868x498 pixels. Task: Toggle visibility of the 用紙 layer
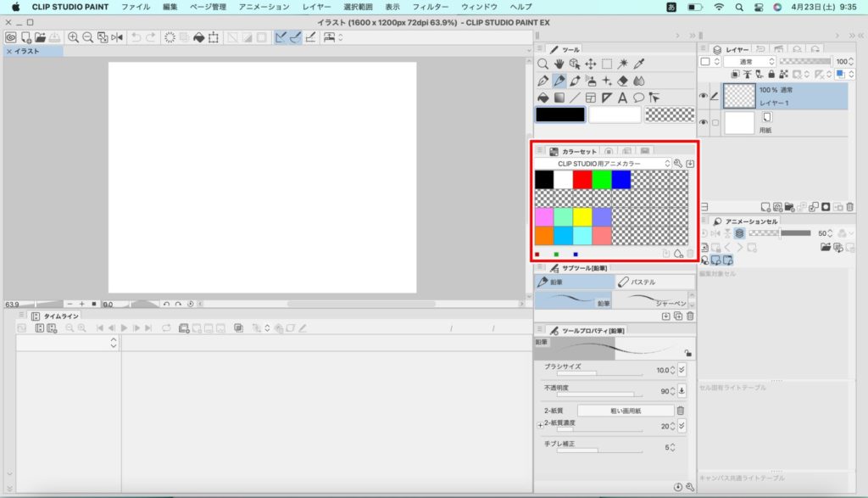703,123
